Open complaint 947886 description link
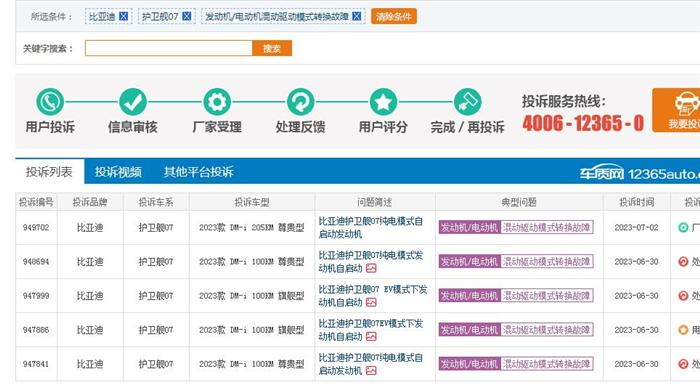 click(x=371, y=330)
